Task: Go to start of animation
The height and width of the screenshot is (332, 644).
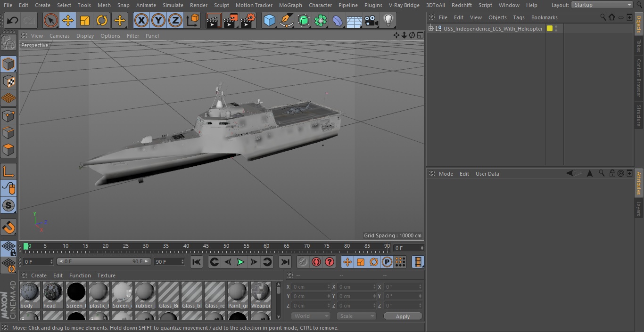Action: coord(197,262)
